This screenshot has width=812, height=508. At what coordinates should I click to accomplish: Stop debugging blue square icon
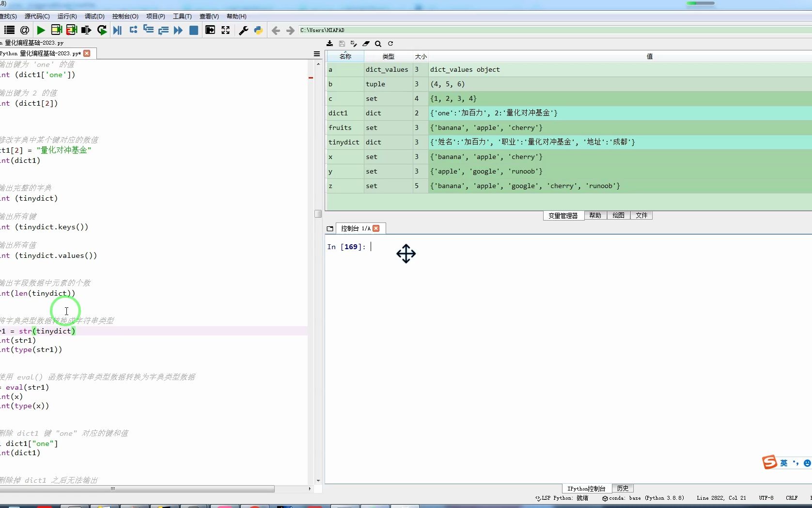[193, 30]
